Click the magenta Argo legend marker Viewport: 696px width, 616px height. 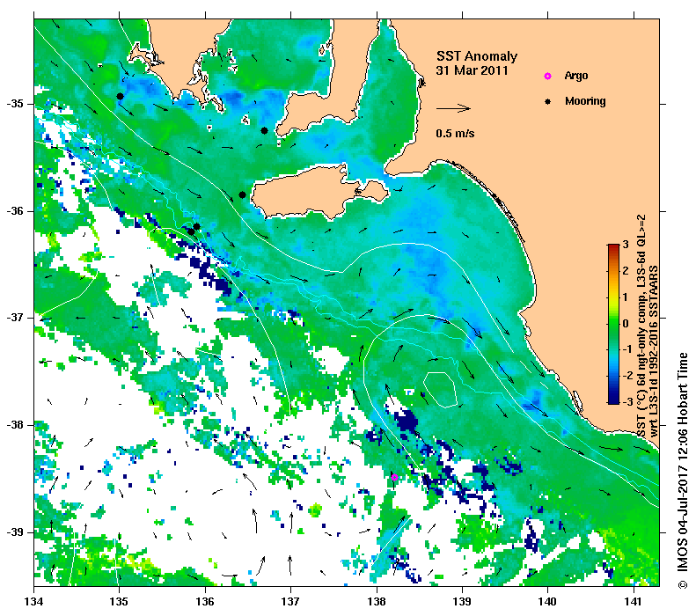click(547, 76)
